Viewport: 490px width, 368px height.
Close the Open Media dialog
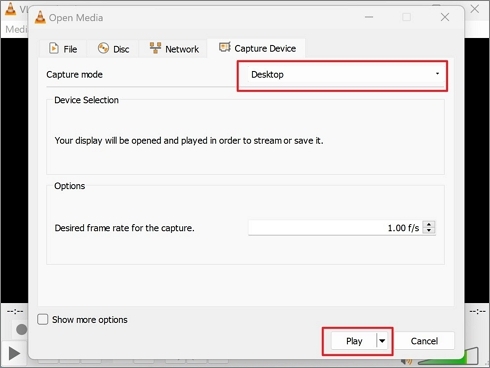pyautogui.click(x=445, y=17)
